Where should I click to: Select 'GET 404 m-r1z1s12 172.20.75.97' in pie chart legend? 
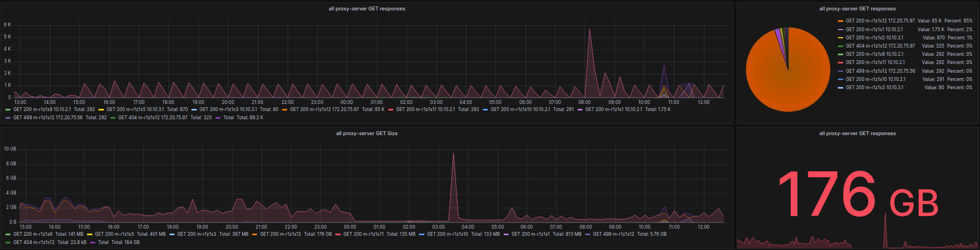(x=880, y=46)
